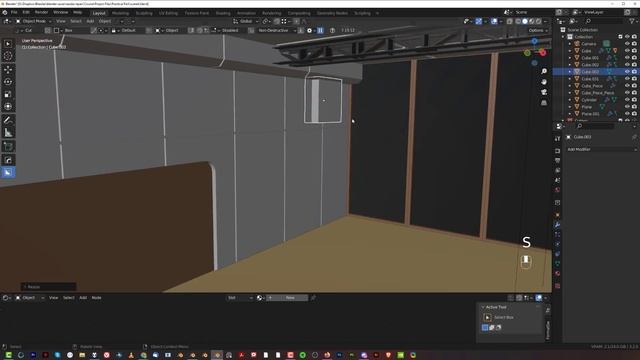Toggle viewport overlays button

click(494, 21)
